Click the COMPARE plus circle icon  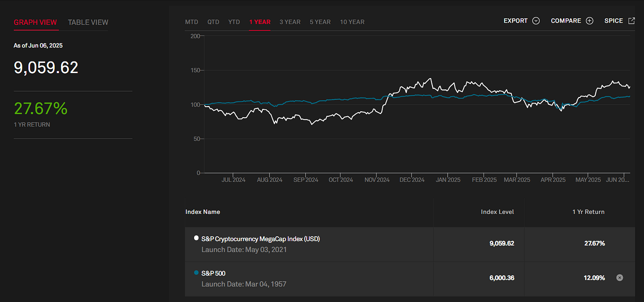point(590,21)
